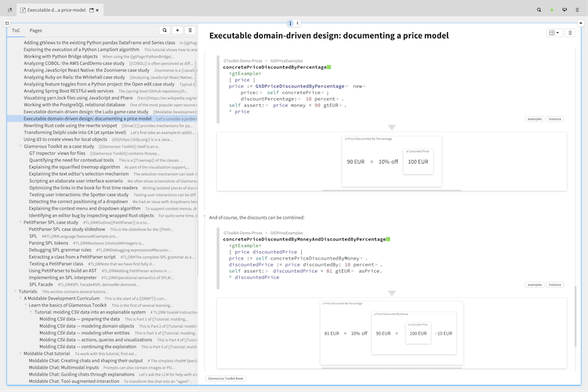
Task: Open the Spotter search in top bar
Action: (x=539, y=10)
